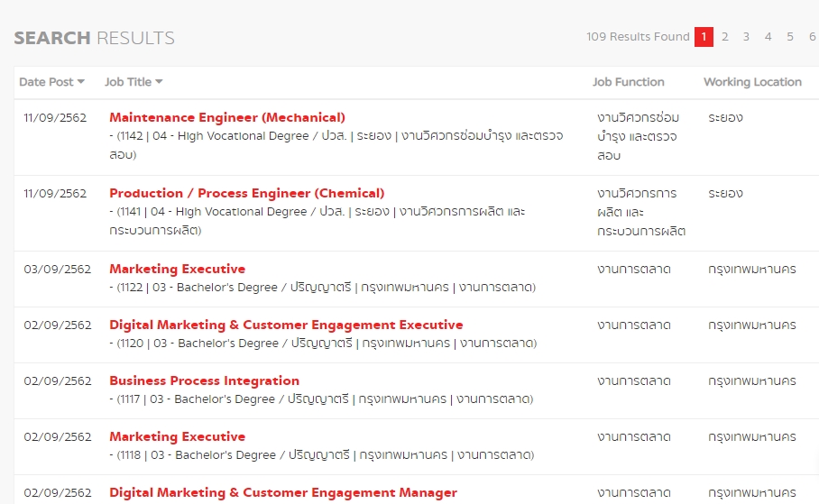Open Digital Marketing & Customer Engagement Manager
The image size is (819, 504).
[283, 492]
